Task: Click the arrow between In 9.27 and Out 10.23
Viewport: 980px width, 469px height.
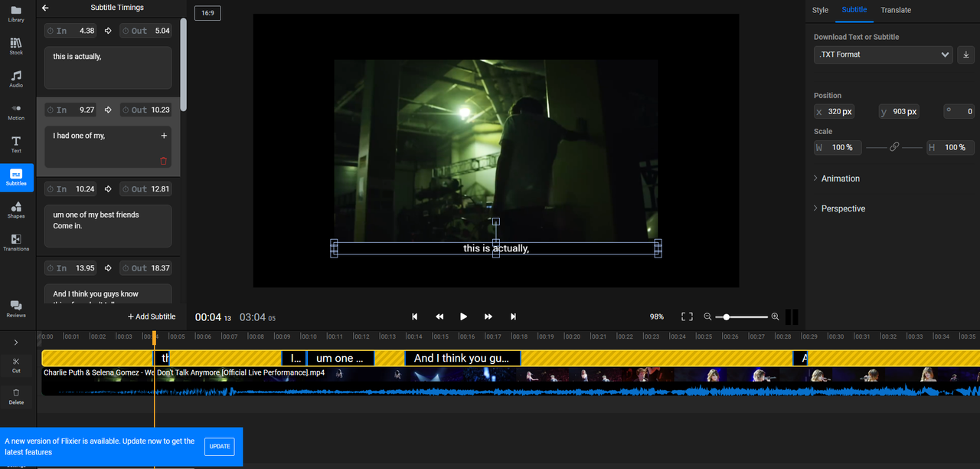Action: pyautogui.click(x=108, y=110)
